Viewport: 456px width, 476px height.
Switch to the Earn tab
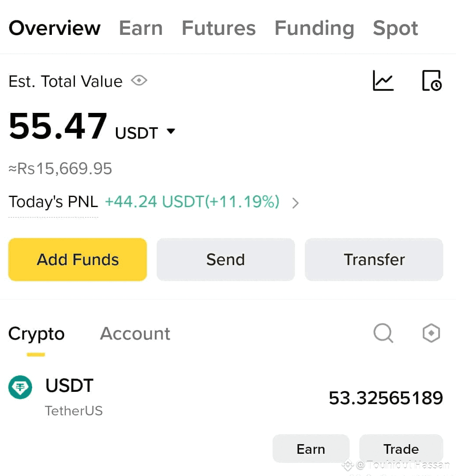(x=141, y=28)
